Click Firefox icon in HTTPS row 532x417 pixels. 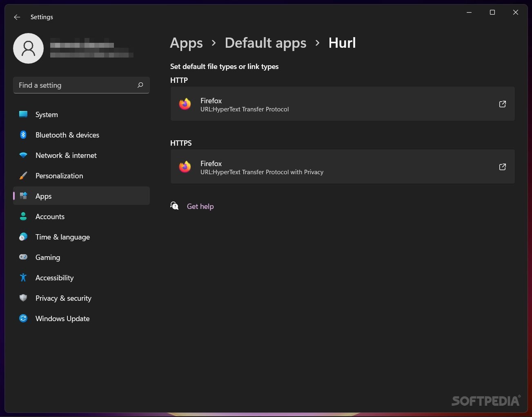(x=185, y=167)
